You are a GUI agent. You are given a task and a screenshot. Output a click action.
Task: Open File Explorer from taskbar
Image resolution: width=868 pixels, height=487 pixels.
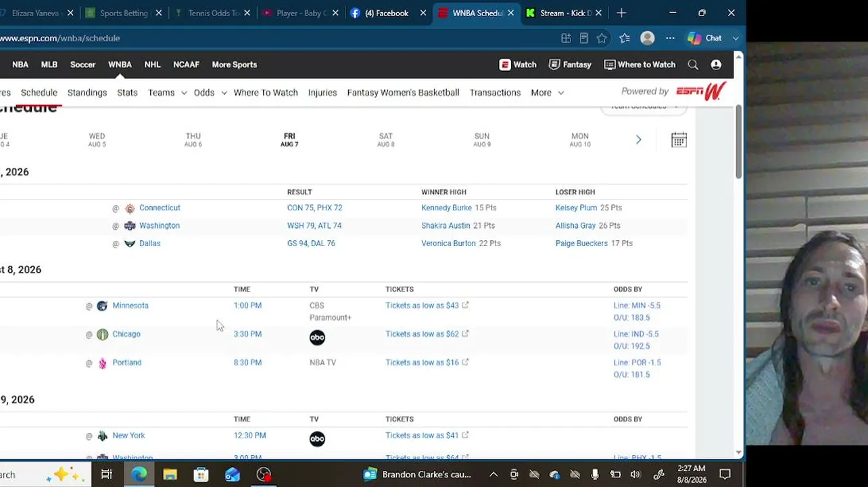(x=170, y=474)
